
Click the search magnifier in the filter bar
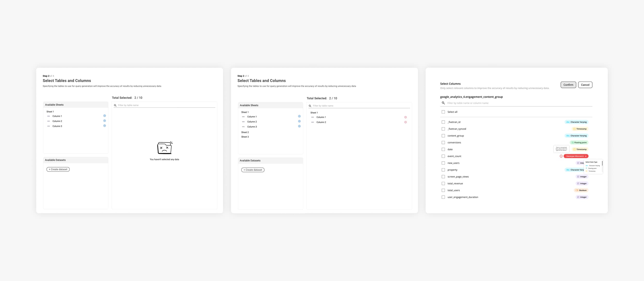(443, 103)
